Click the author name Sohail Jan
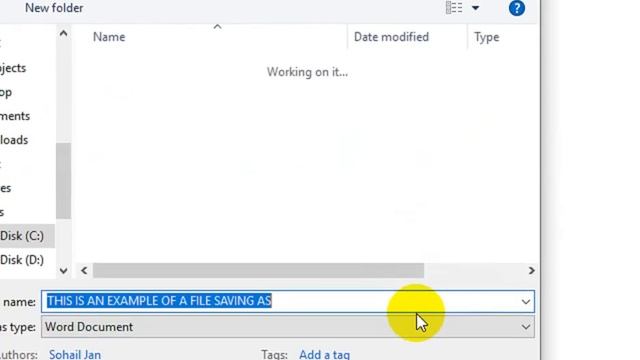640x360 pixels. tap(75, 354)
